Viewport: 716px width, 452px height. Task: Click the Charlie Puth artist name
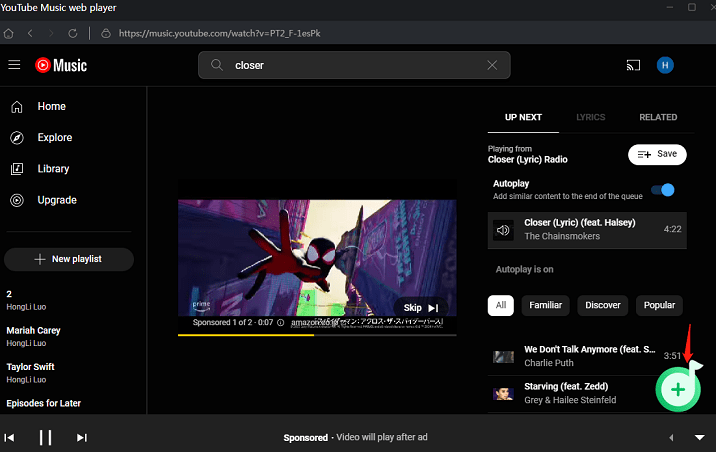coord(548,363)
